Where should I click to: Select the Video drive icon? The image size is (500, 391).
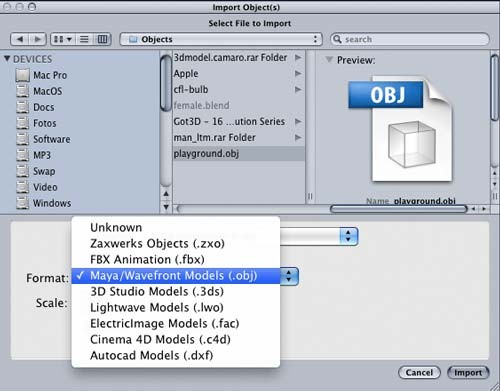point(22,187)
